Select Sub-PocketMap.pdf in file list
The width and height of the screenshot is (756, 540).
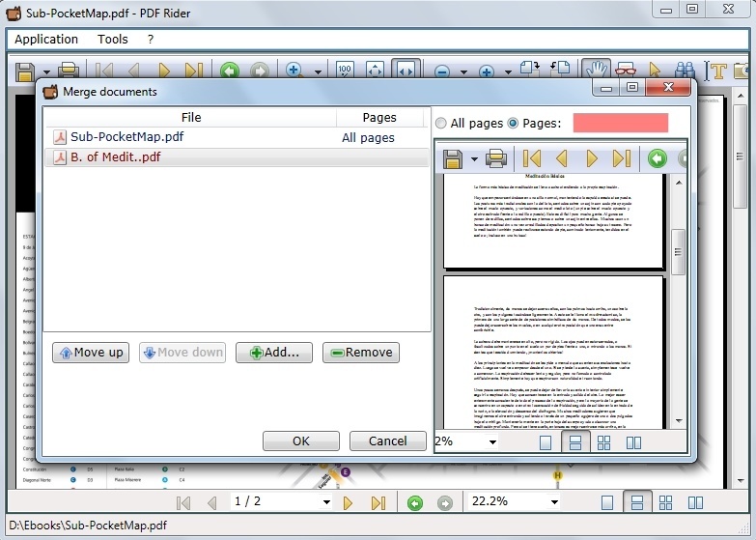point(237,137)
